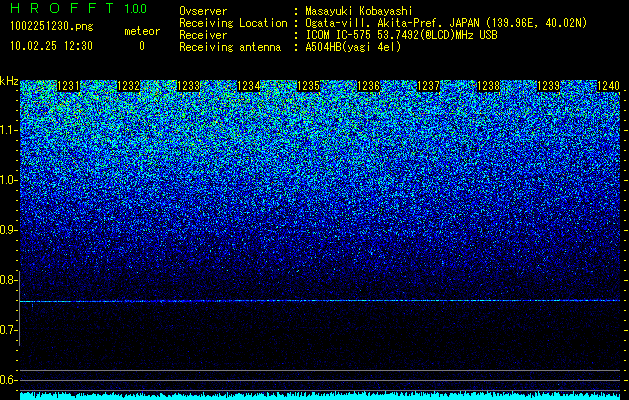Select the file name 1002251230.png
The image size is (629, 400).
point(51,27)
